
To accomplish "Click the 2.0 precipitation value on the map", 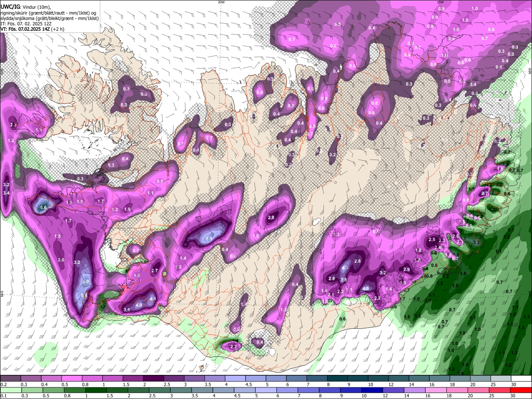I will click(x=61, y=260).
